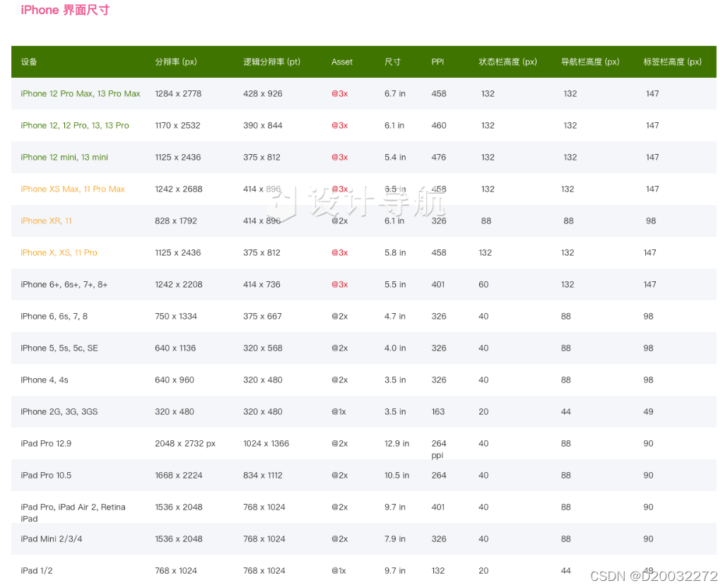Click the logical resolution '1024 x 1366'
The width and height of the screenshot is (728, 588).
click(266, 443)
